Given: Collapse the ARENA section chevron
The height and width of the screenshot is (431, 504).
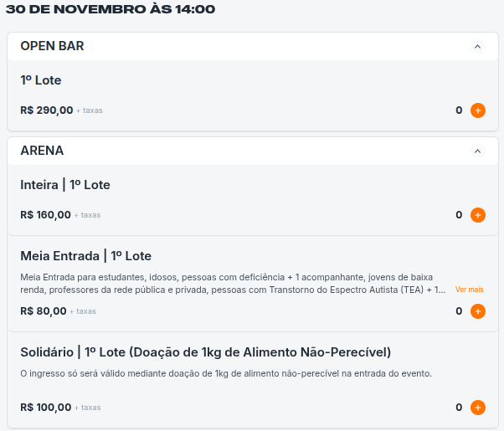Looking at the screenshot, I should 478,151.
